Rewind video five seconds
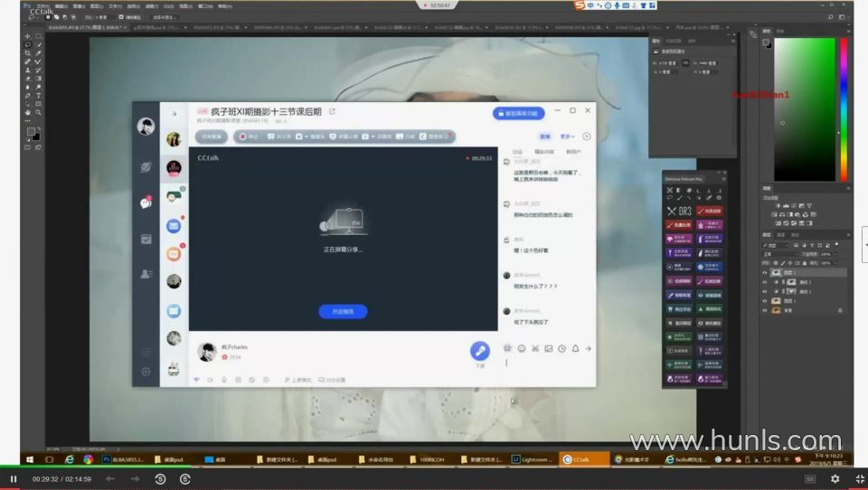 coord(160,479)
